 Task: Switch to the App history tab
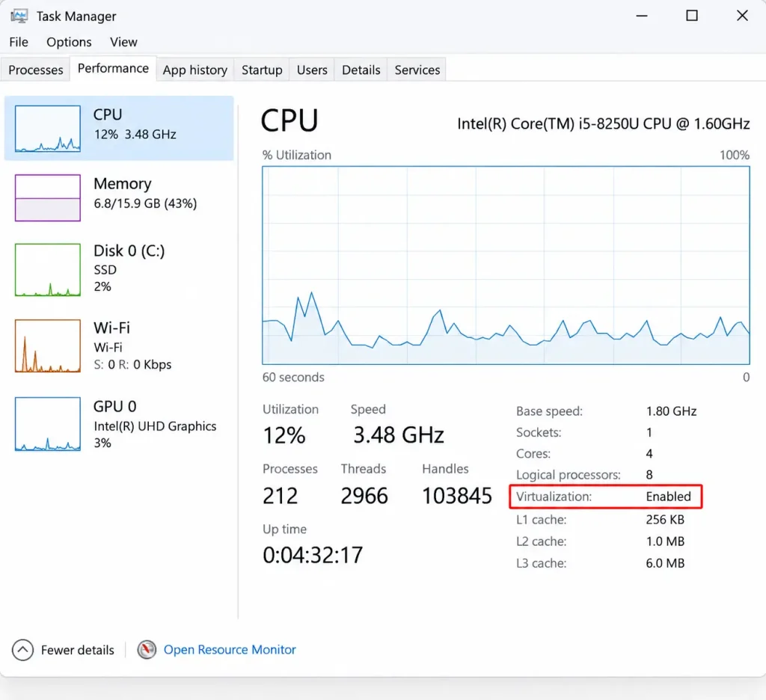(195, 70)
